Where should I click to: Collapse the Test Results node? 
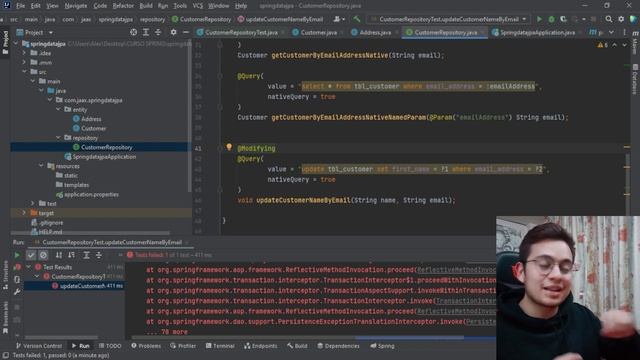29,267
